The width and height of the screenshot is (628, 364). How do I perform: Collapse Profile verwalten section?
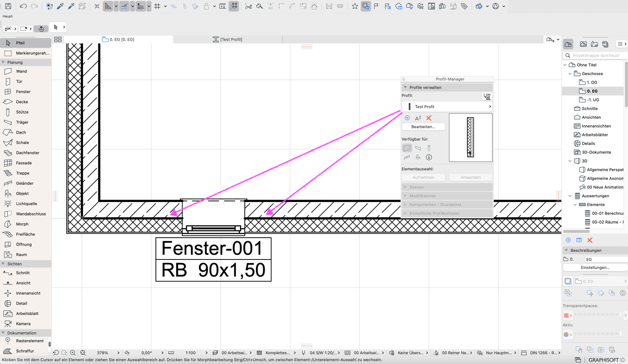405,87
